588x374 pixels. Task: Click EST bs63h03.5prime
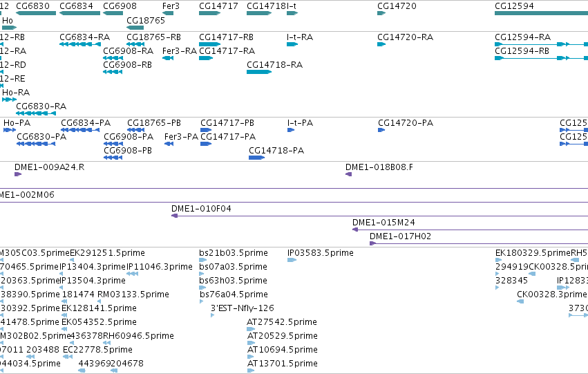(x=202, y=288)
